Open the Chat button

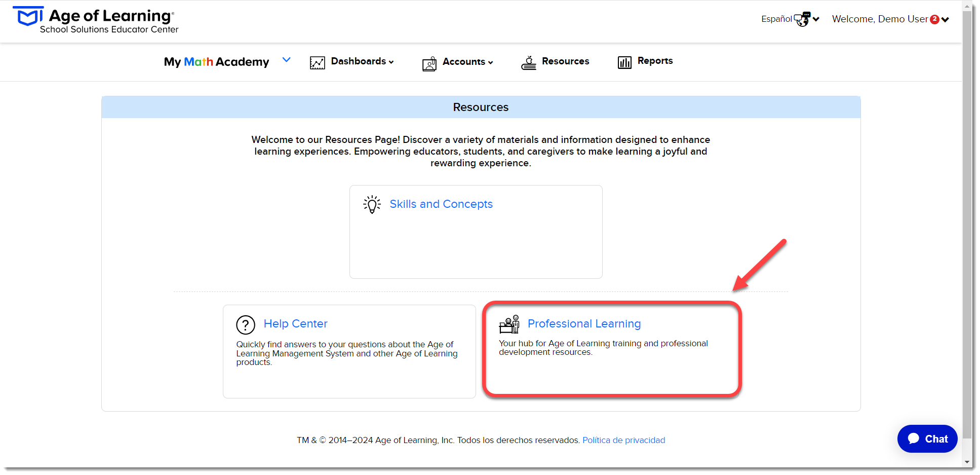point(927,439)
